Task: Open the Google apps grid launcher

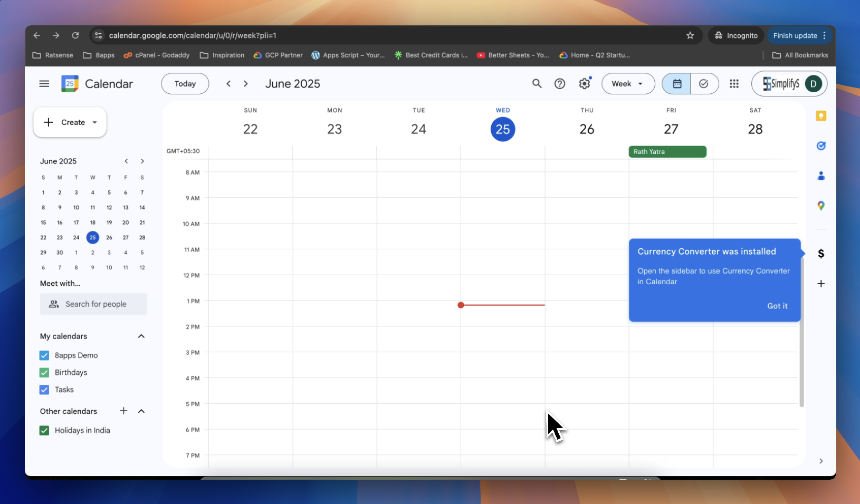Action: (734, 84)
